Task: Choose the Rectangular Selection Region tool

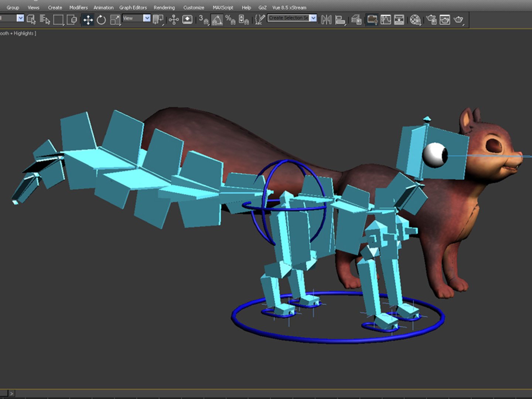Action: [x=58, y=19]
